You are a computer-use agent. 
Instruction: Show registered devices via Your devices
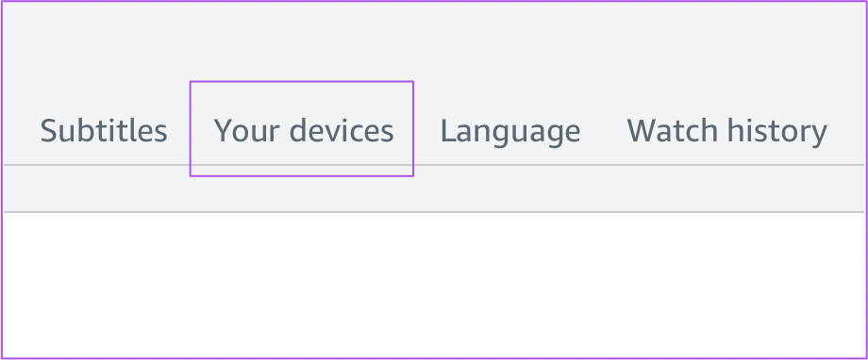tap(304, 132)
